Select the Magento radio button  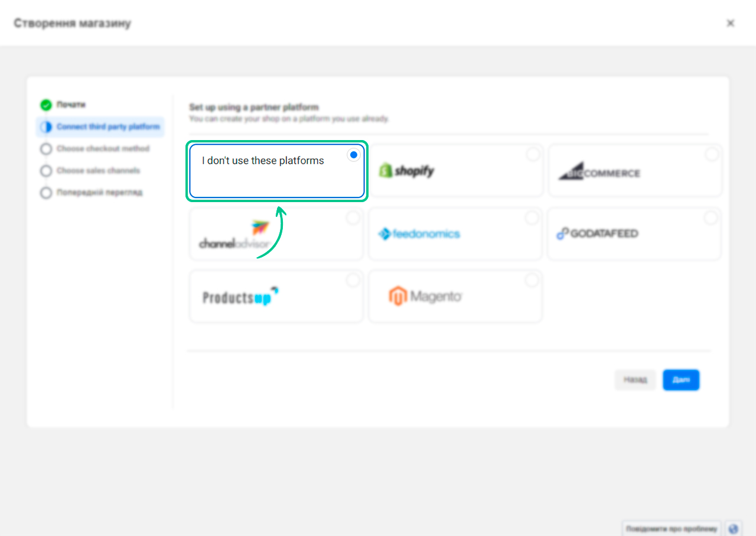coord(532,280)
